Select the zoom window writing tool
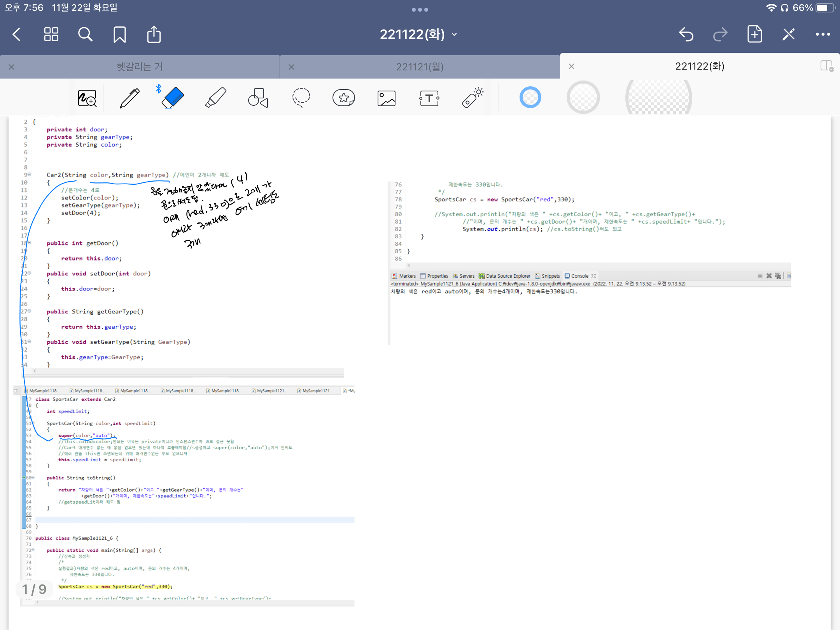Image resolution: width=840 pixels, height=630 pixels. click(x=87, y=98)
